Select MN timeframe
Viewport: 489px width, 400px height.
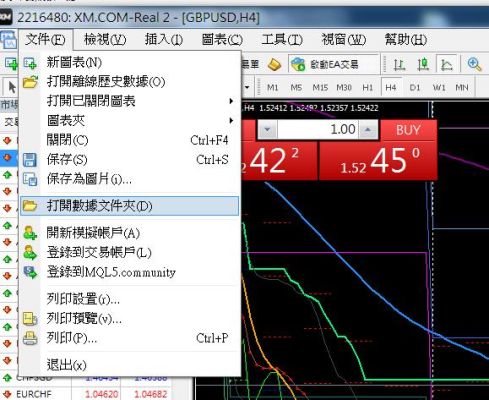tap(462, 88)
